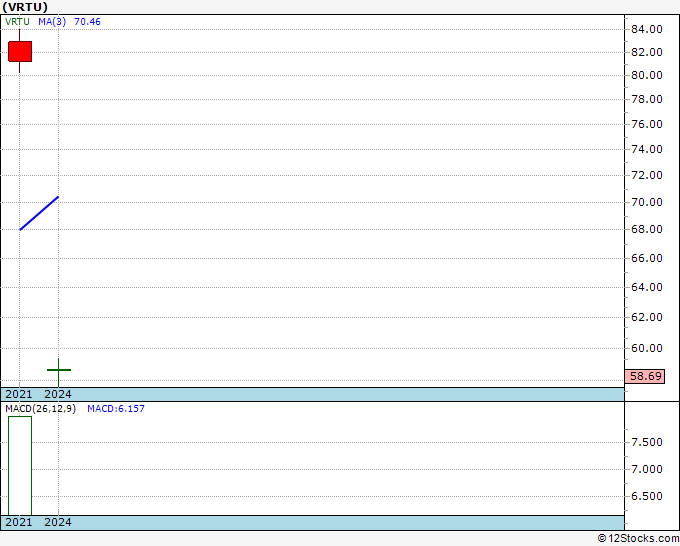Open the 12Stocks.com copyright link
The height and width of the screenshot is (546, 680).
(638, 539)
